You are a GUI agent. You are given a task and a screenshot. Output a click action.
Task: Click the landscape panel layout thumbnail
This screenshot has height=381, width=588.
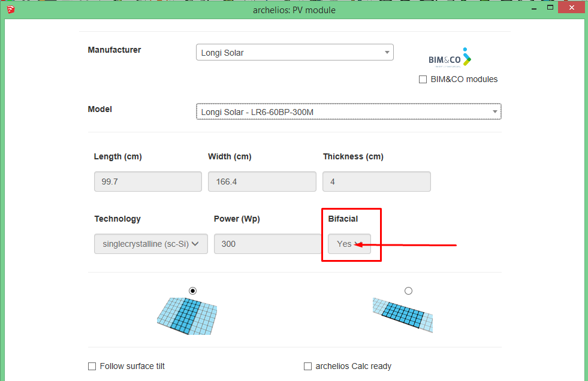point(403,315)
